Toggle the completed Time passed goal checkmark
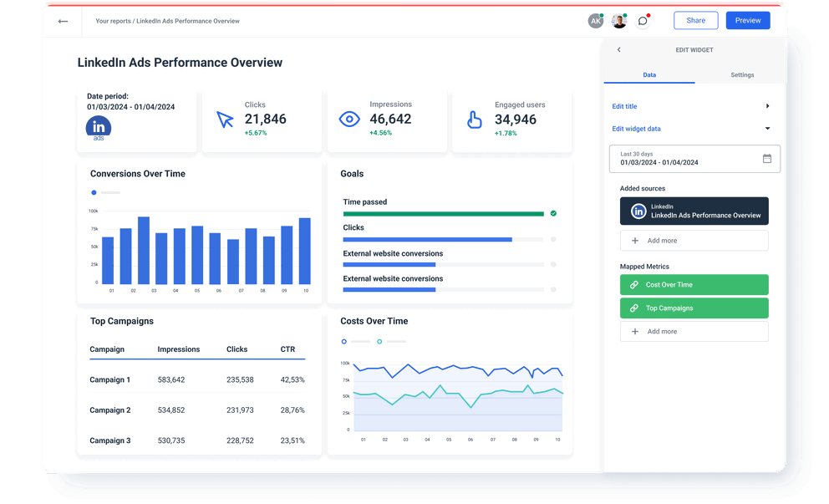829x504 pixels. coord(552,213)
